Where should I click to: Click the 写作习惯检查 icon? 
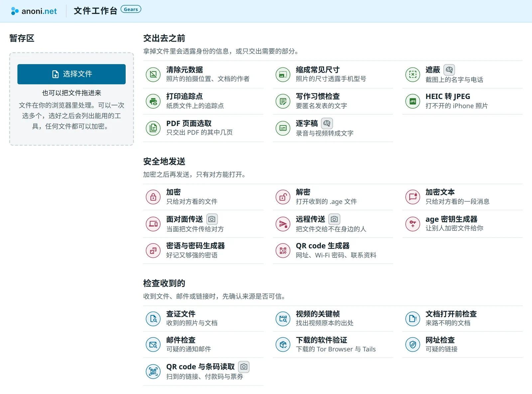tap(283, 101)
